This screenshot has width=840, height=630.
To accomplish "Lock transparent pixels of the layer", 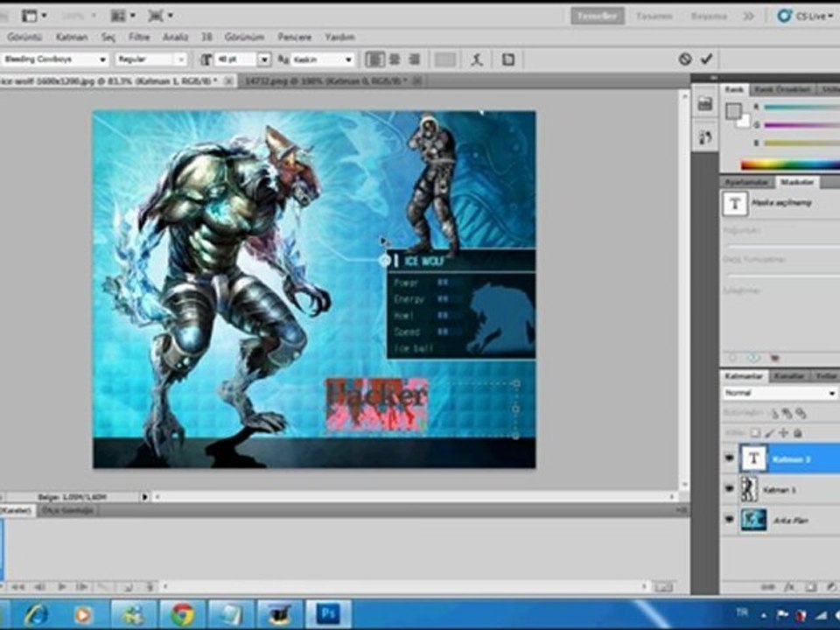I will tap(755, 433).
